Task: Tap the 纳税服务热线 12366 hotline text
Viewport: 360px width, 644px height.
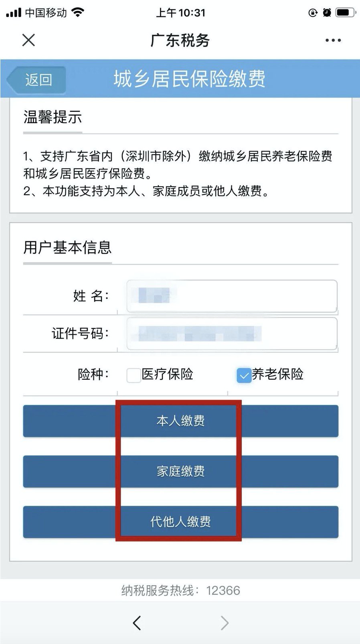Action: (x=180, y=590)
